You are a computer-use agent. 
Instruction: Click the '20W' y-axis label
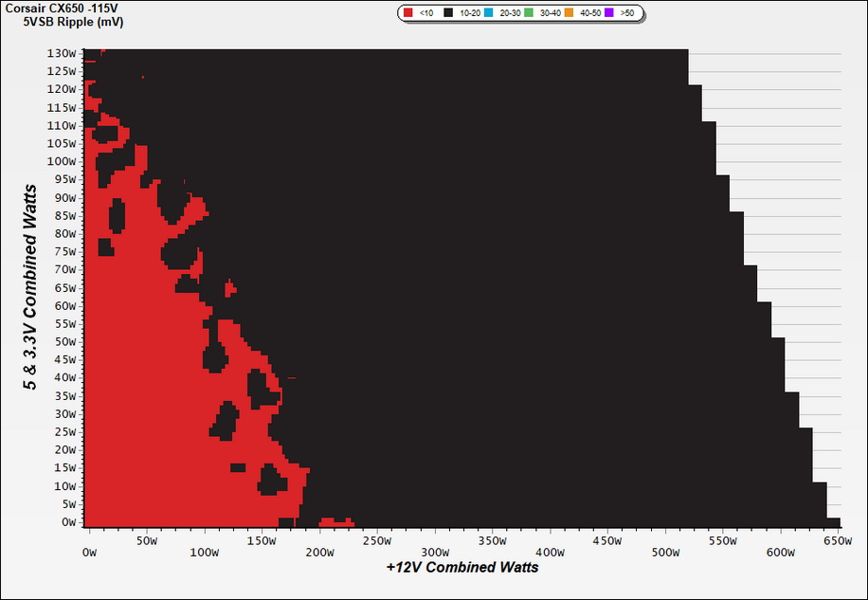pyautogui.click(x=64, y=450)
